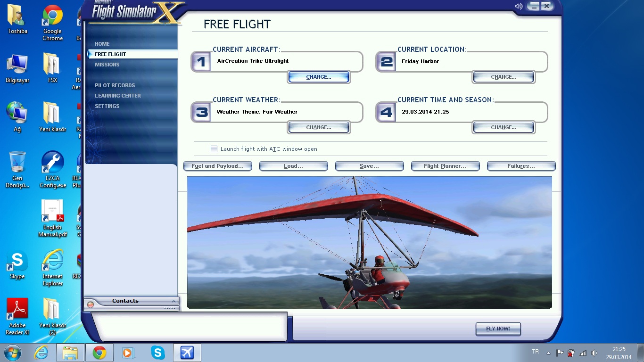This screenshot has height=362, width=644.
Task: Change the current location Friday Harbor
Action: pos(504,77)
